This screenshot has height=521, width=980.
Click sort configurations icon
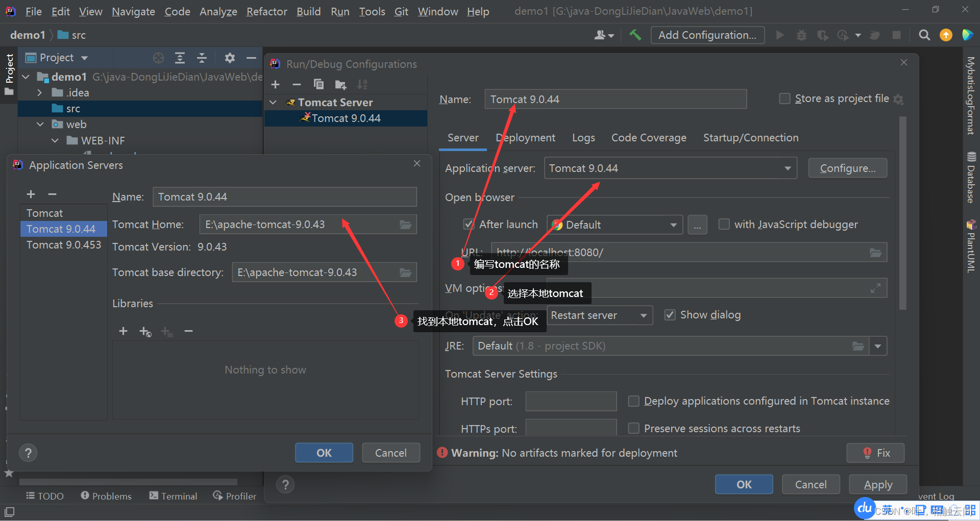coord(362,84)
